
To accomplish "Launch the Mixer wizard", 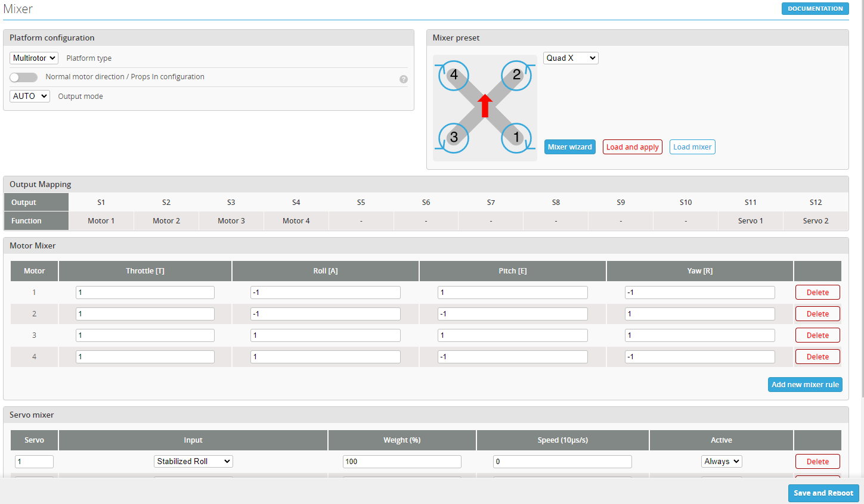I will [x=569, y=147].
